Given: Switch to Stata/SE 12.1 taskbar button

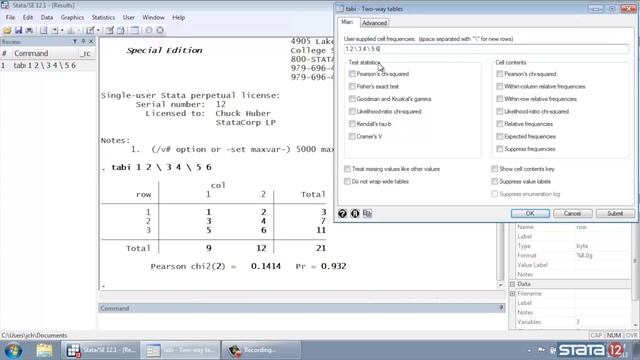Looking at the screenshot, I should click(x=100, y=350).
